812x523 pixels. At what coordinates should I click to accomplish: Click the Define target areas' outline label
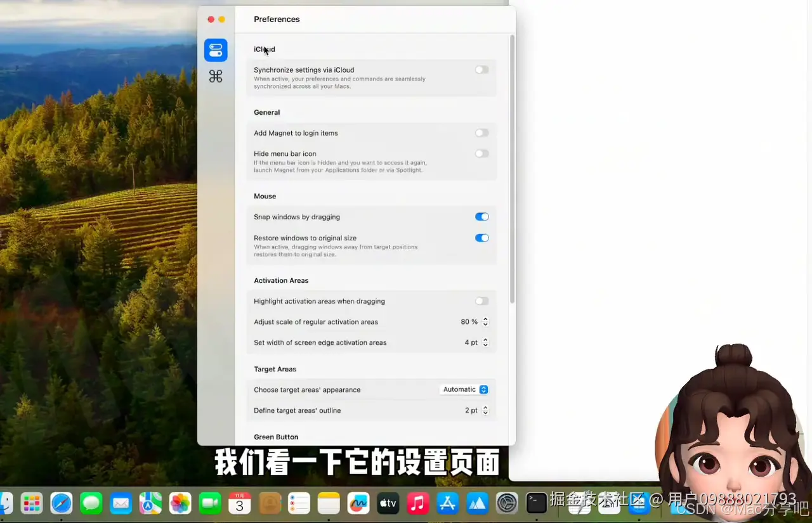298,410
